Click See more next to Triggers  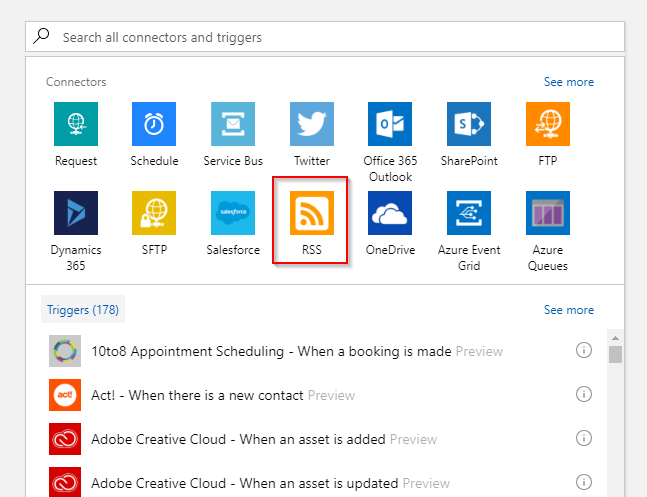(569, 310)
